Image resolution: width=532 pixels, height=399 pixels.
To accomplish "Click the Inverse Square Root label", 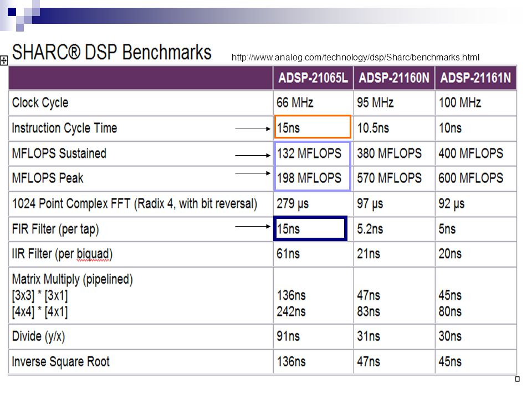I will pos(61,362).
